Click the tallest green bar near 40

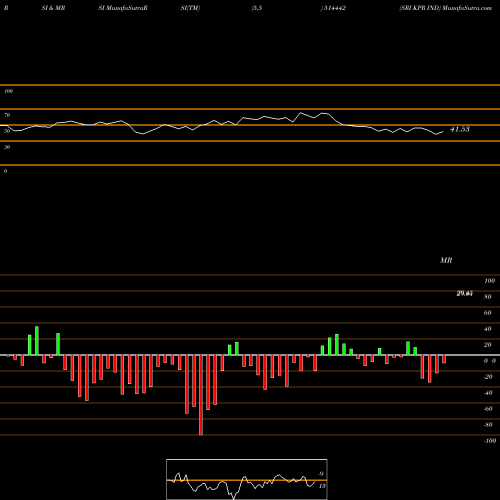click(37, 341)
